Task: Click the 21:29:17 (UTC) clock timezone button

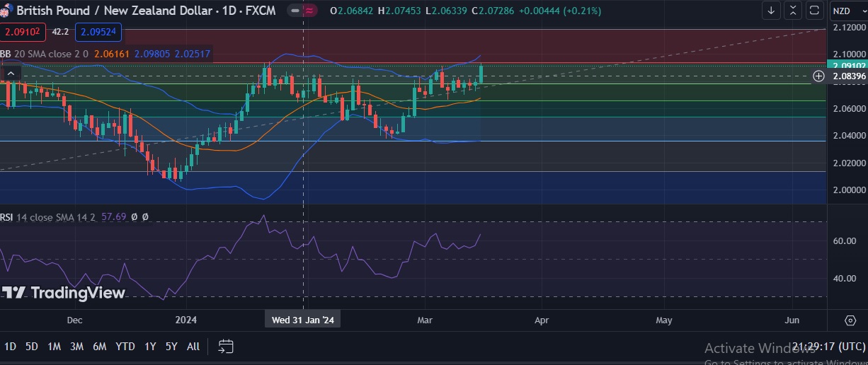Action: pyautogui.click(x=828, y=347)
